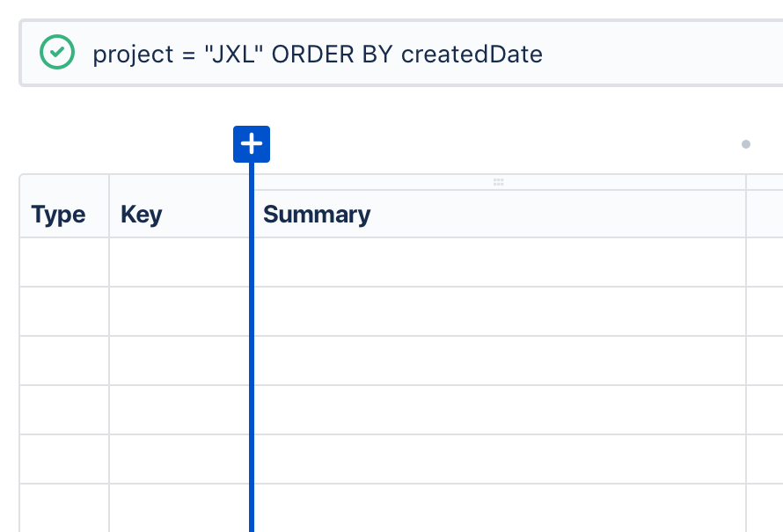Select the sixth row's Key cell
The image size is (783, 532).
[x=179, y=508]
